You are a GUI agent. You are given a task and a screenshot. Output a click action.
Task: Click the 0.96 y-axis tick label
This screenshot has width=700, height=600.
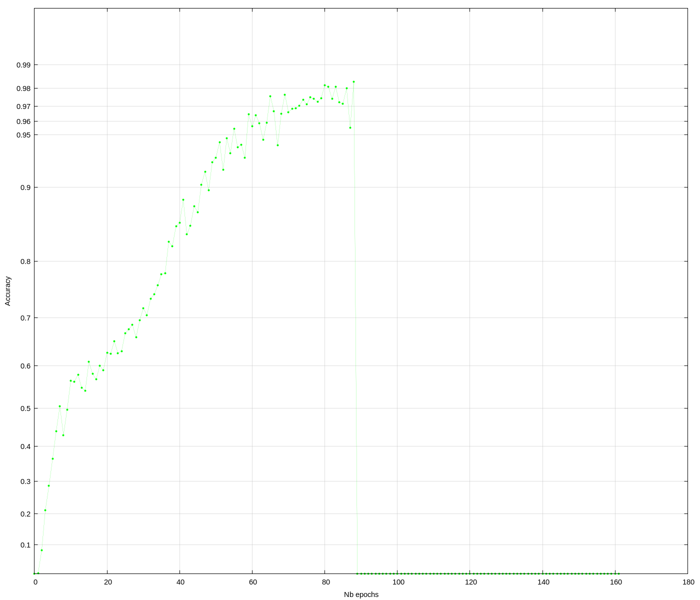coord(23,121)
